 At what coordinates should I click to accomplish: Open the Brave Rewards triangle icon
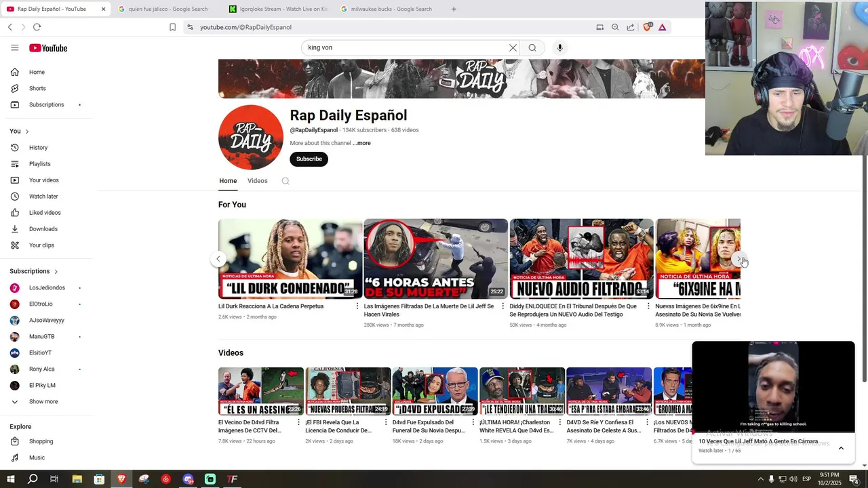(662, 27)
